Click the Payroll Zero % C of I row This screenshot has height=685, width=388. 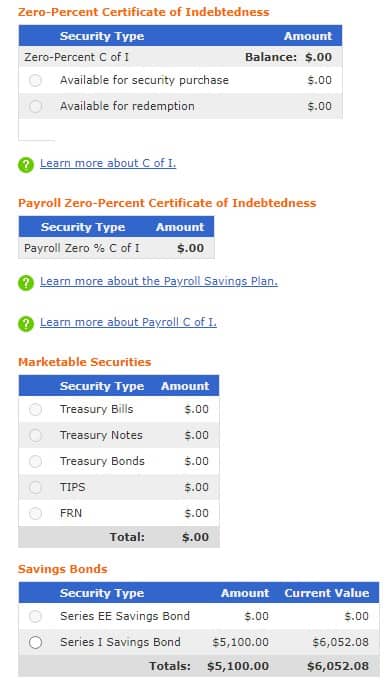tap(116, 248)
